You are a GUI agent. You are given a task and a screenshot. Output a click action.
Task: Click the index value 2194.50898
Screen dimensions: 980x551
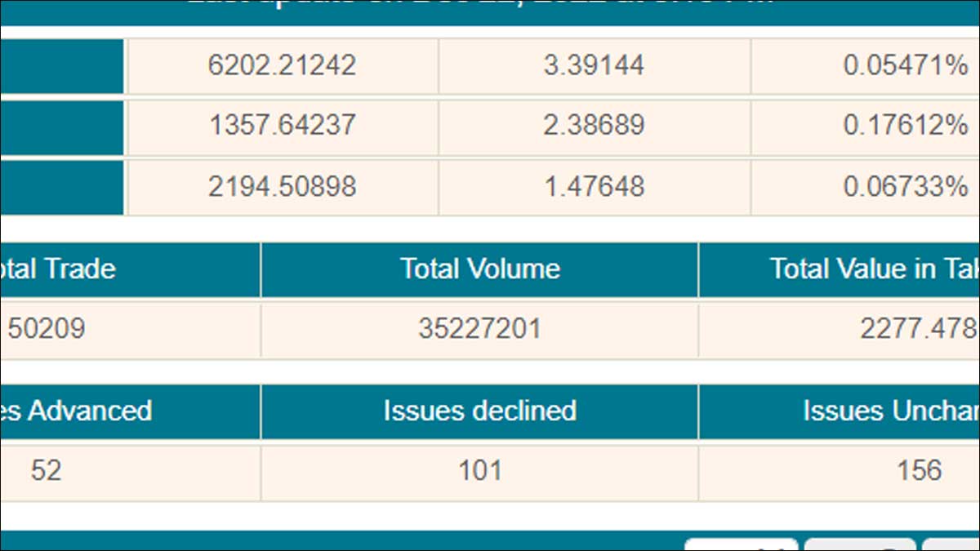(x=282, y=187)
